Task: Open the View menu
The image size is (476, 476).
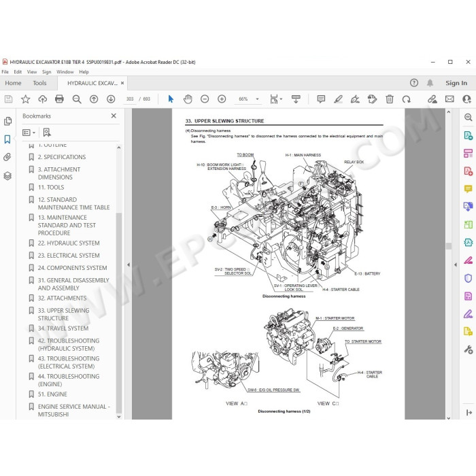Action: [x=31, y=72]
